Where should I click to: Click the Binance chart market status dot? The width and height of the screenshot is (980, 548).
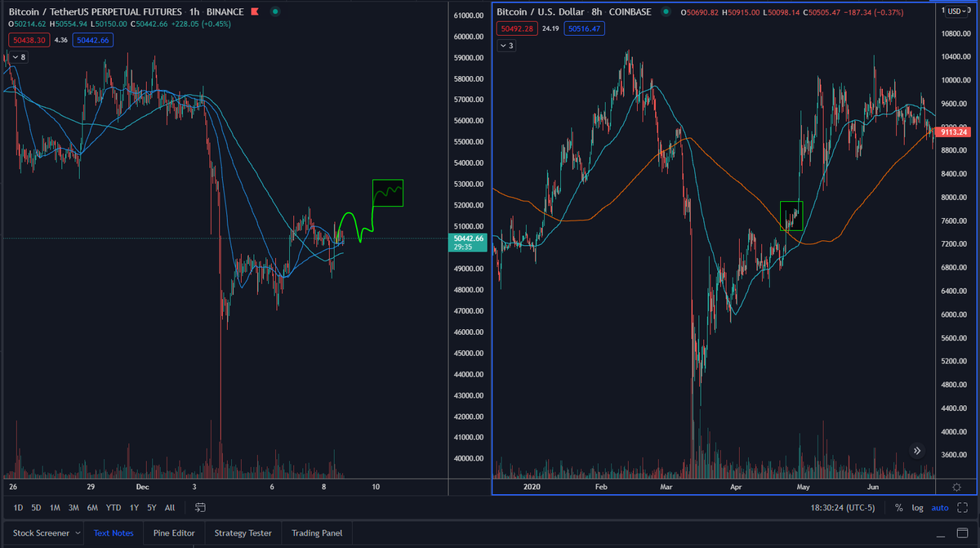coord(275,12)
